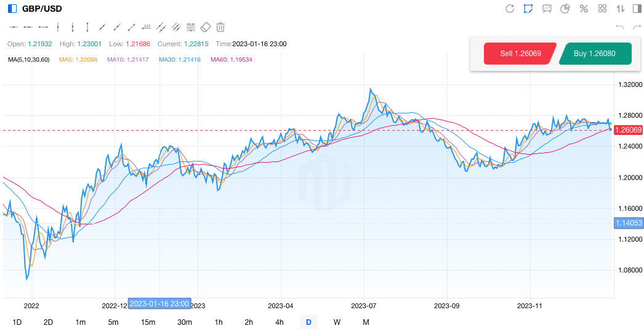Toggle the right sidebar panel icon
This screenshot has width=644, height=331.
pos(637,9)
